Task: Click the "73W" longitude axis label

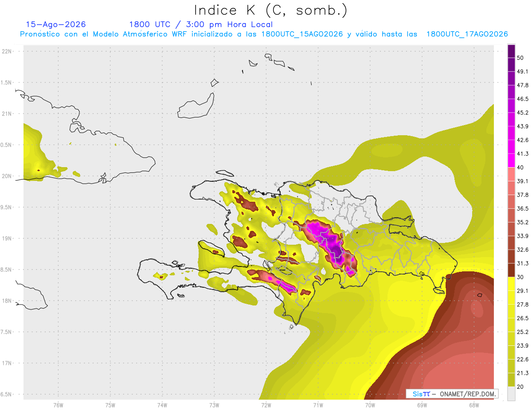Action: (214, 405)
